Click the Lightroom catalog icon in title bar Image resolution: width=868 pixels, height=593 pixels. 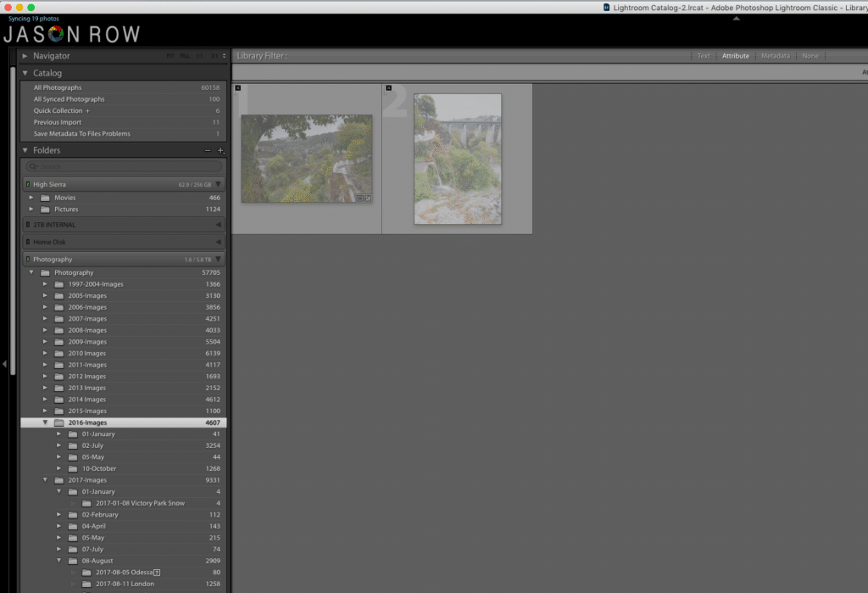[606, 7]
